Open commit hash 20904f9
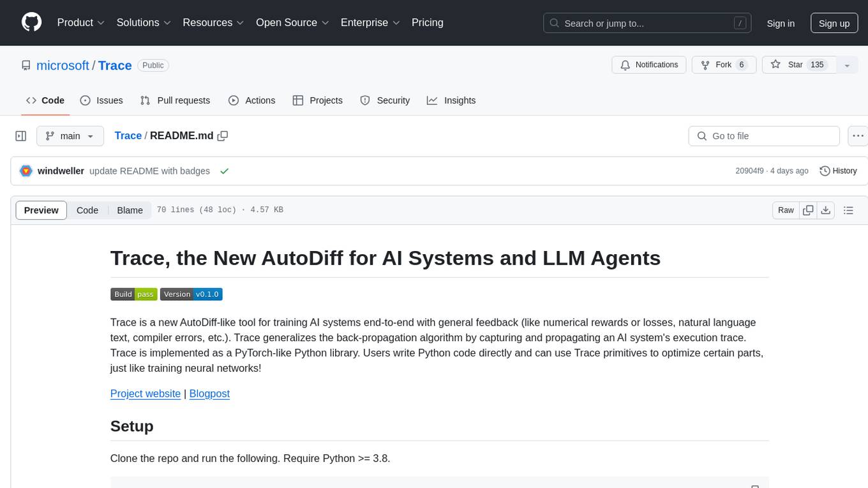The width and height of the screenshot is (868, 488). (749, 171)
